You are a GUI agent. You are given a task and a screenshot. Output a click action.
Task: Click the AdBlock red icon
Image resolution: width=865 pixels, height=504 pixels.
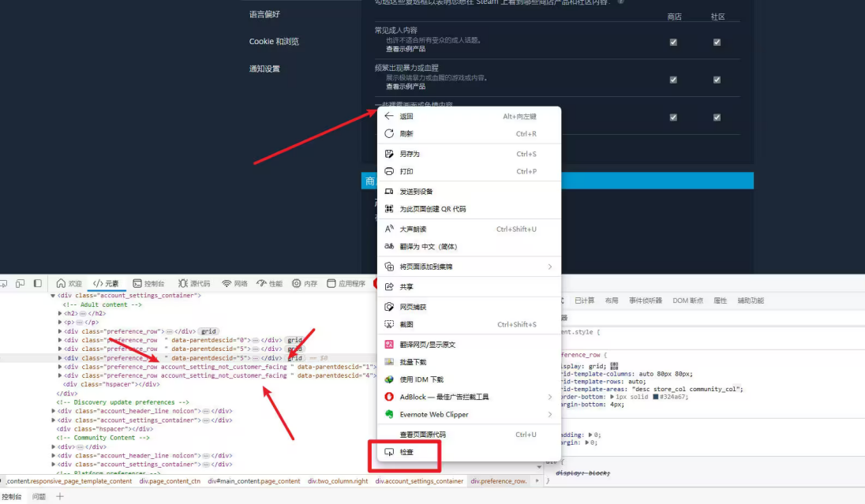[x=388, y=397]
